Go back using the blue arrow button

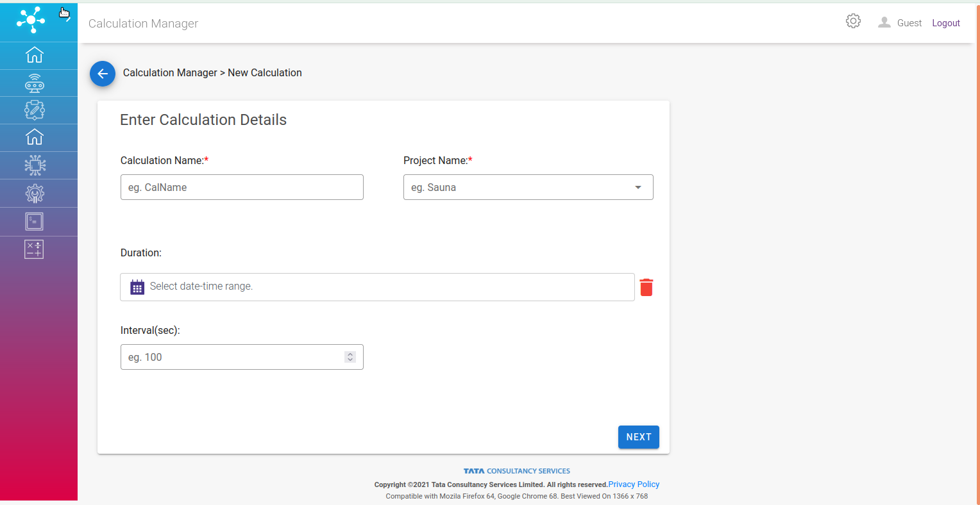tap(103, 74)
